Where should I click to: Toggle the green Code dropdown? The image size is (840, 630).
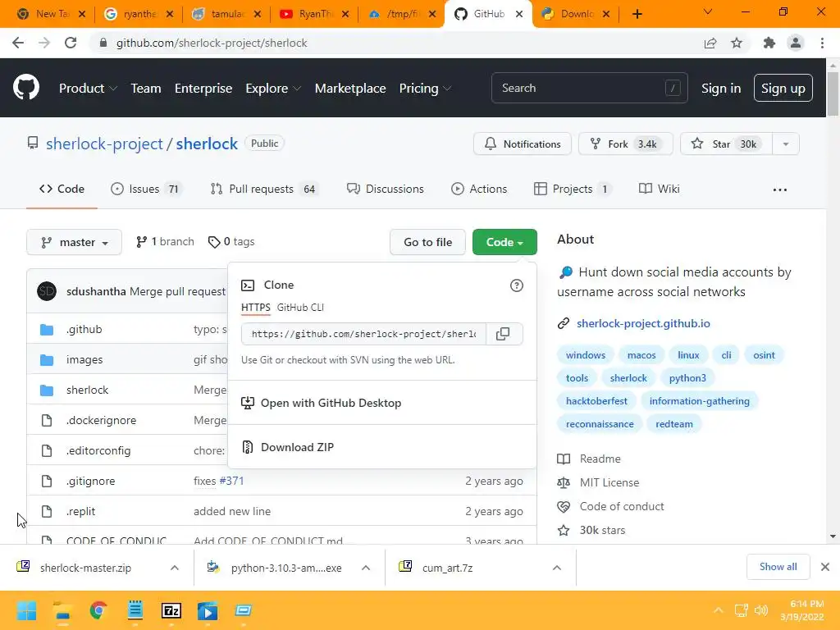(x=504, y=242)
